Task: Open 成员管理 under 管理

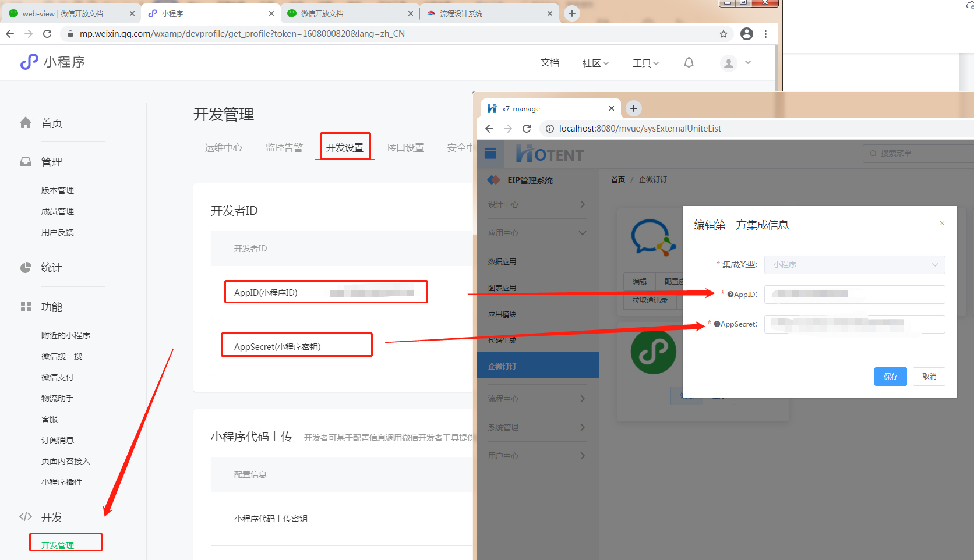Action: click(x=58, y=211)
